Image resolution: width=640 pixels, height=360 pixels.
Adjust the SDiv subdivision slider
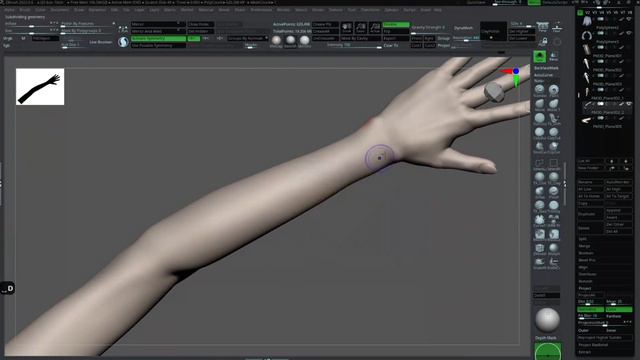(521, 25)
